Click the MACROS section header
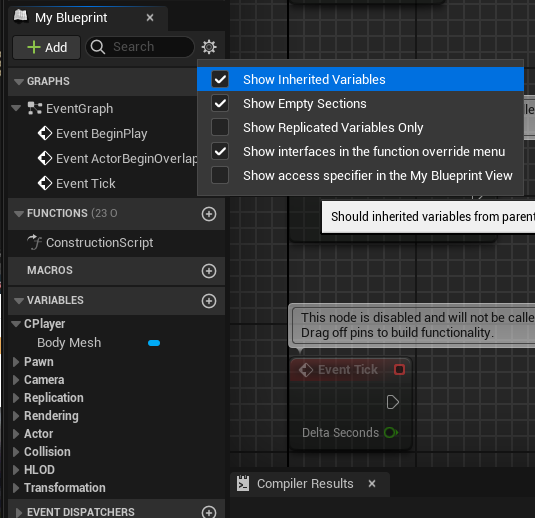535x518 pixels. (116, 271)
